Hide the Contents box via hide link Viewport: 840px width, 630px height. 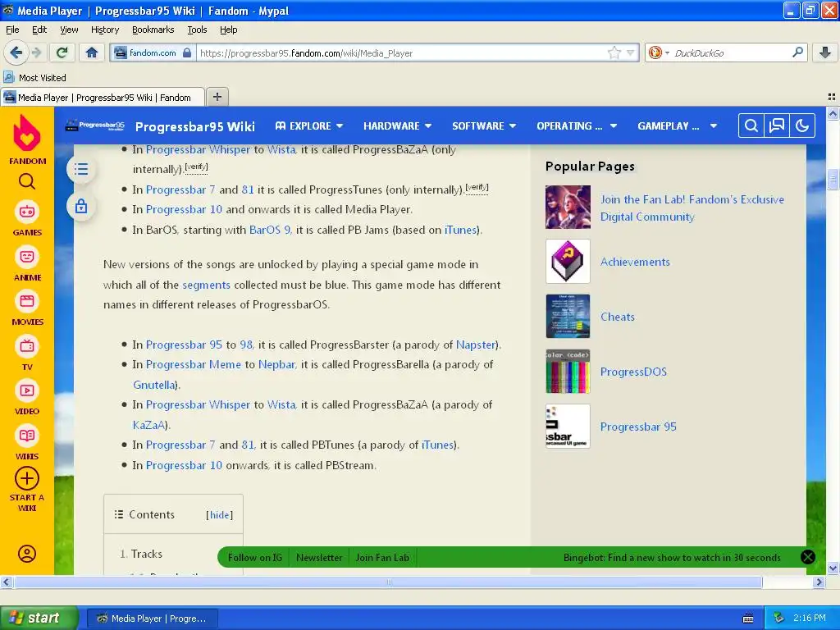coord(219,515)
